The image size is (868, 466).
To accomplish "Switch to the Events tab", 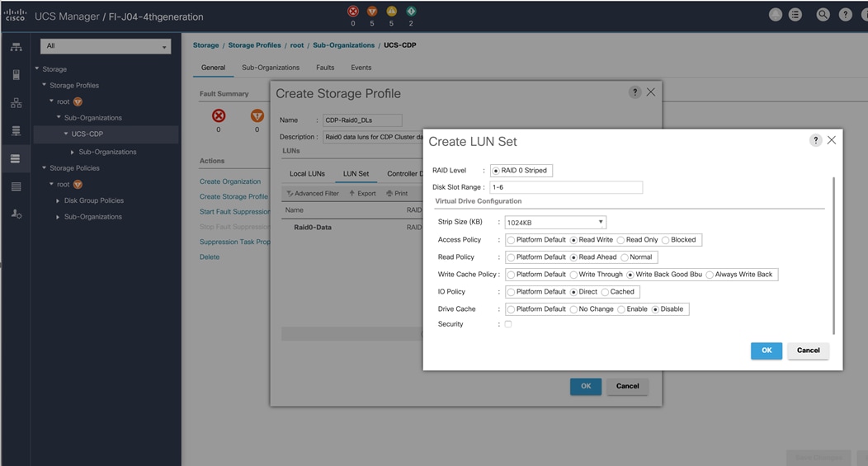I will 361,68.
